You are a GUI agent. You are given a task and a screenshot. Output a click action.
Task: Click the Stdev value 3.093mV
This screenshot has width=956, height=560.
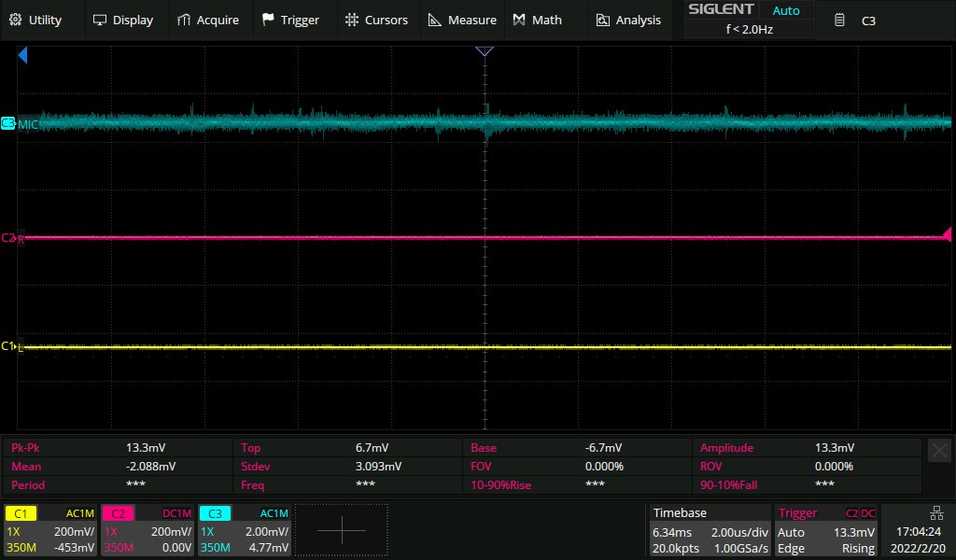coord(379,466)
